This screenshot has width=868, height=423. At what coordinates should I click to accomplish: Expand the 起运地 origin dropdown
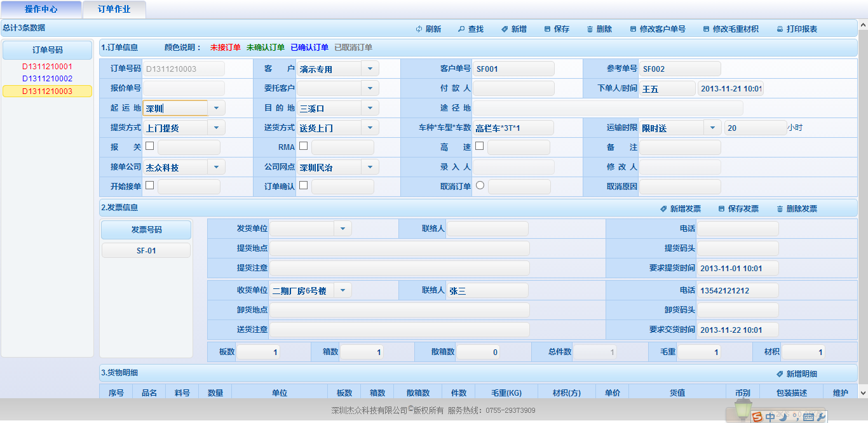point(216,109)
